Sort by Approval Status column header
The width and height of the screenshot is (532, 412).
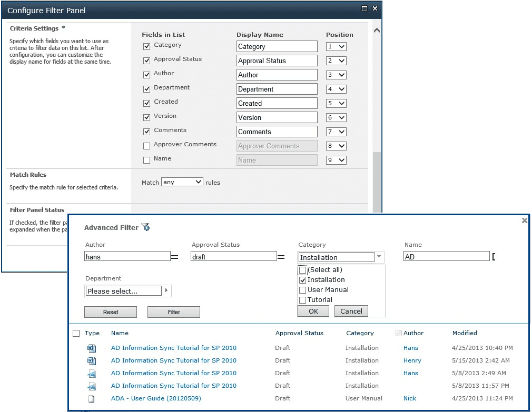point(299,333)
